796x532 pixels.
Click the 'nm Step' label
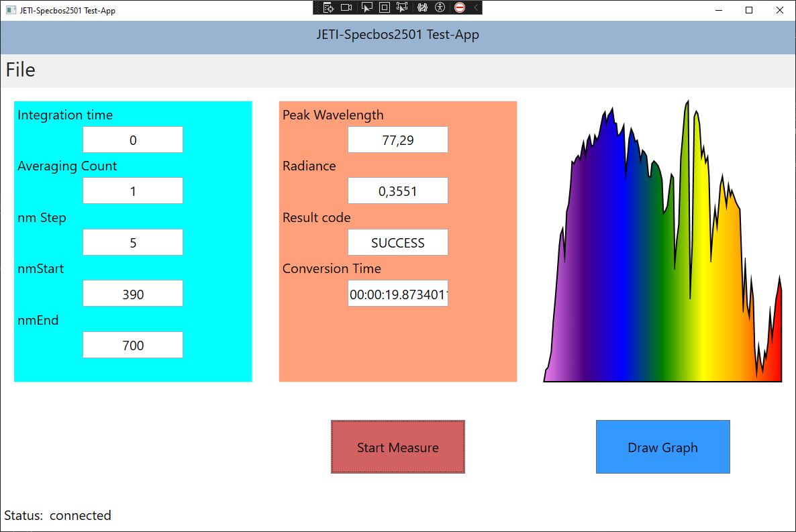(42, 218)
